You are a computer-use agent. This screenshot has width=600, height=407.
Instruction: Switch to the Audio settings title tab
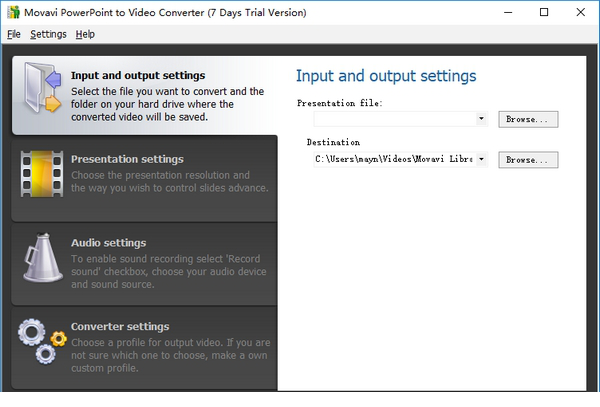108,243
